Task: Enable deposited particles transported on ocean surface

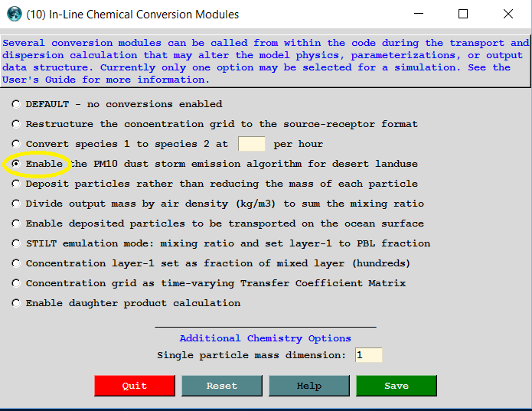Action: [x=16, y=223]
